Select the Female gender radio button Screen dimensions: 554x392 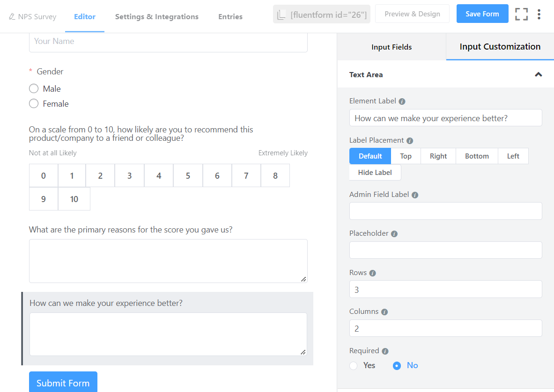coord(33,103)
